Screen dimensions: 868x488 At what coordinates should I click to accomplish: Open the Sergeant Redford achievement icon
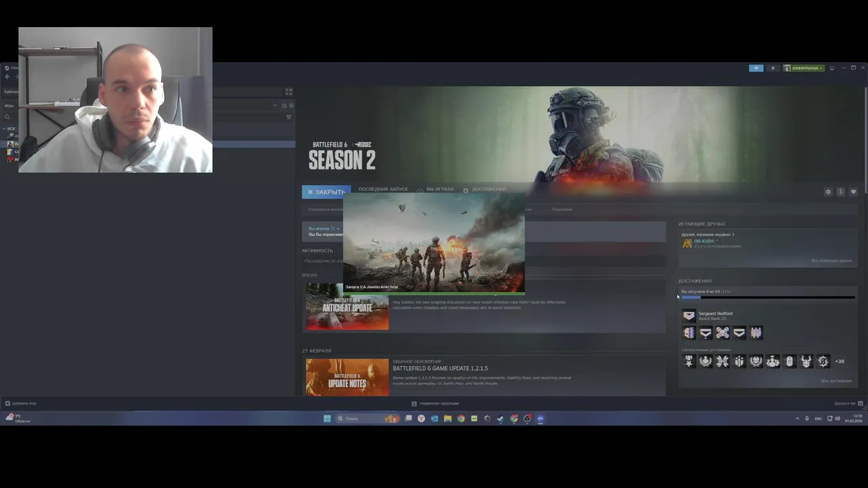(689, 315)
